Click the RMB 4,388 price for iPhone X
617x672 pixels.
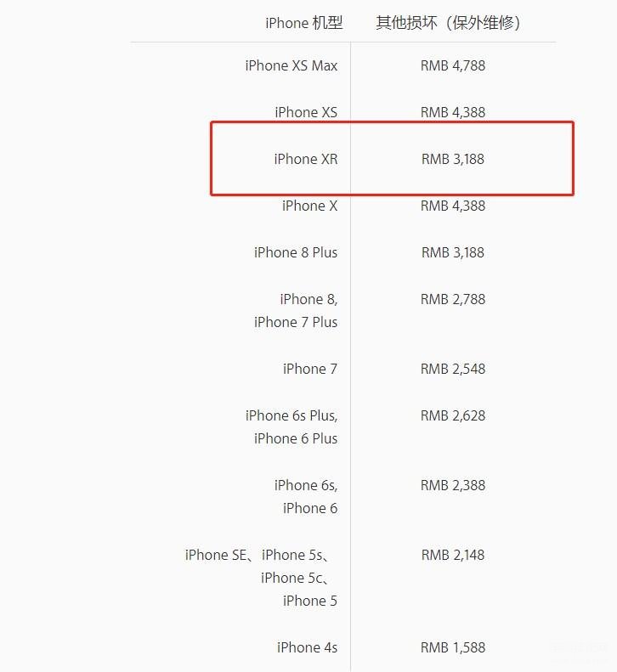453,206
